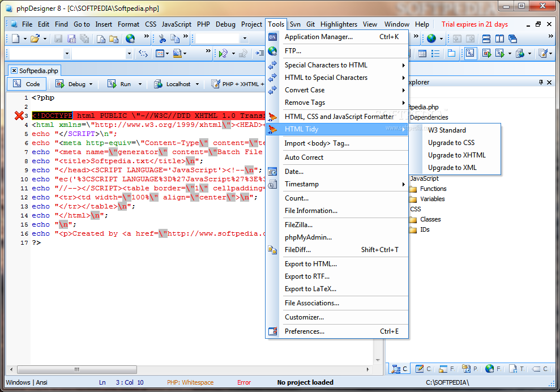
Task: Click the Indent icon left of Tools menu
Action: click(260, 53)
